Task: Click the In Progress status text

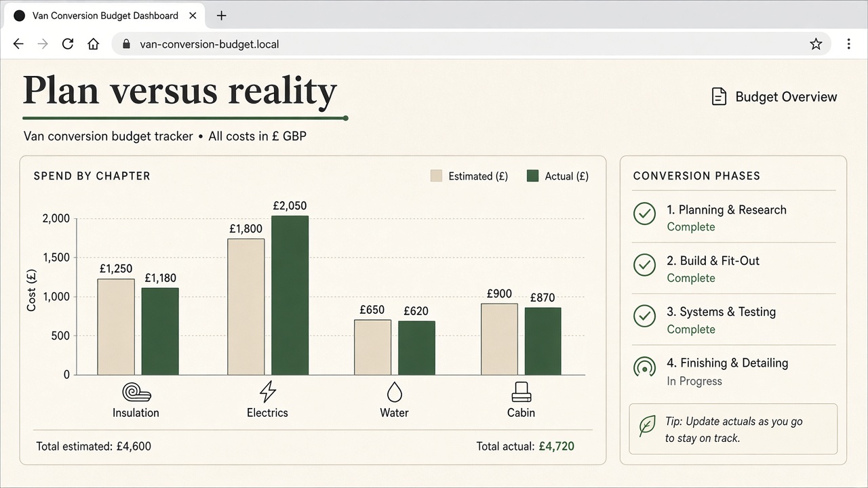Action: [x=694, y=381]
